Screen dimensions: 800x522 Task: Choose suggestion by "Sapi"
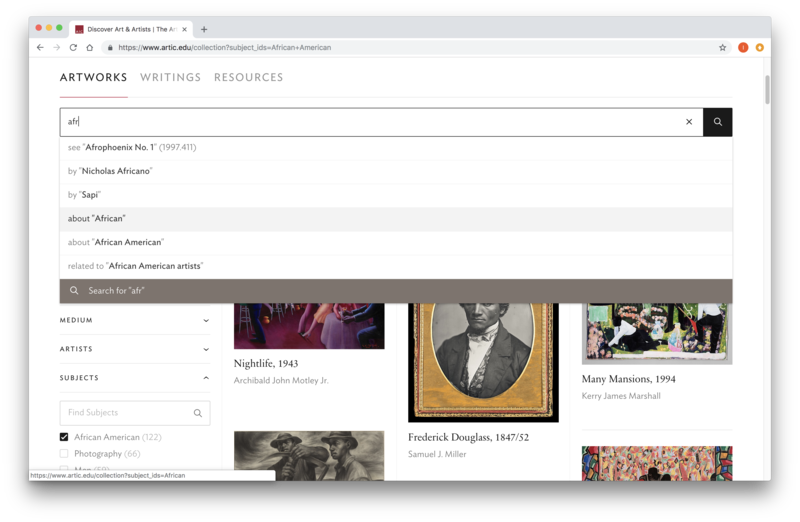396,195
